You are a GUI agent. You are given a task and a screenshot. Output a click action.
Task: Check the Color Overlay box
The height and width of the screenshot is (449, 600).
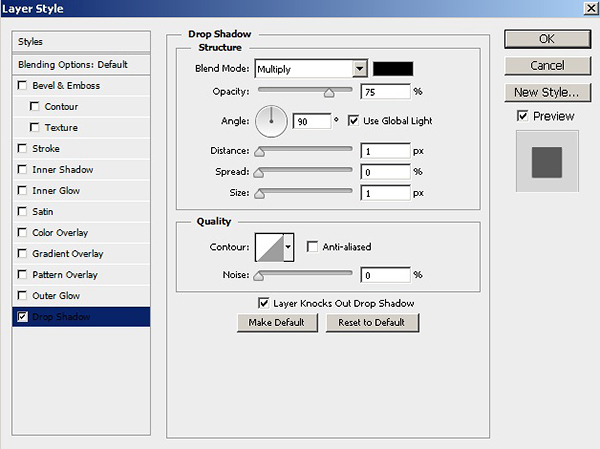tap(22, 232)
